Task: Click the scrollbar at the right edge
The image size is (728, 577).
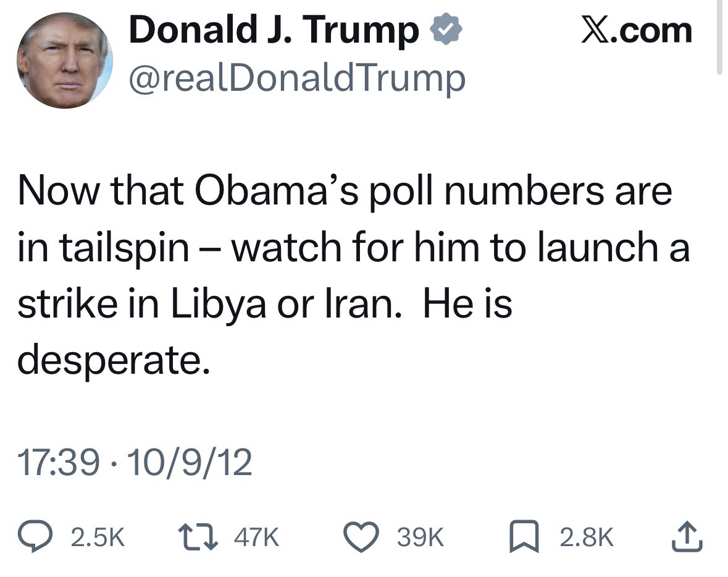Action: click(x=719, y=37)
